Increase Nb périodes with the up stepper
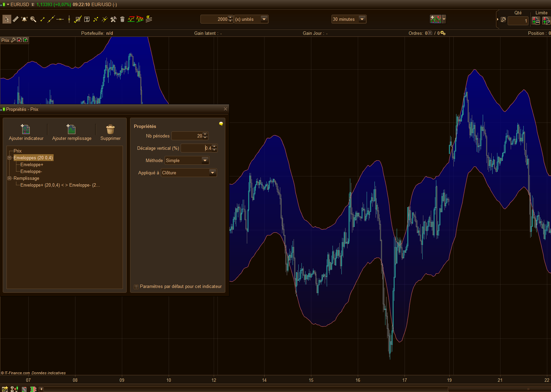The image size is (551, 392). [205, 134]
